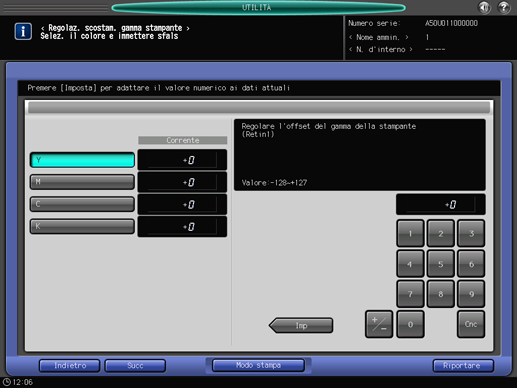Click 'Premere [Imposta]' instruction line
This screenshot has width=517, height=388.
(x=159, y=88)
